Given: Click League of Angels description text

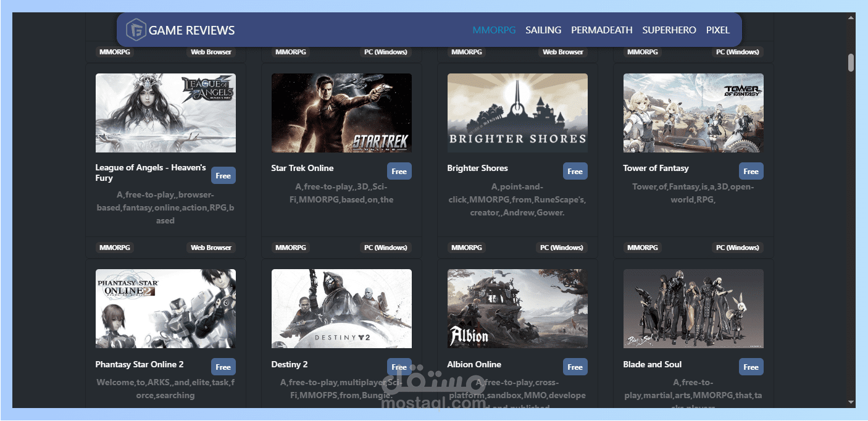Looking at the screenshot, I should [x=165, y=207].
